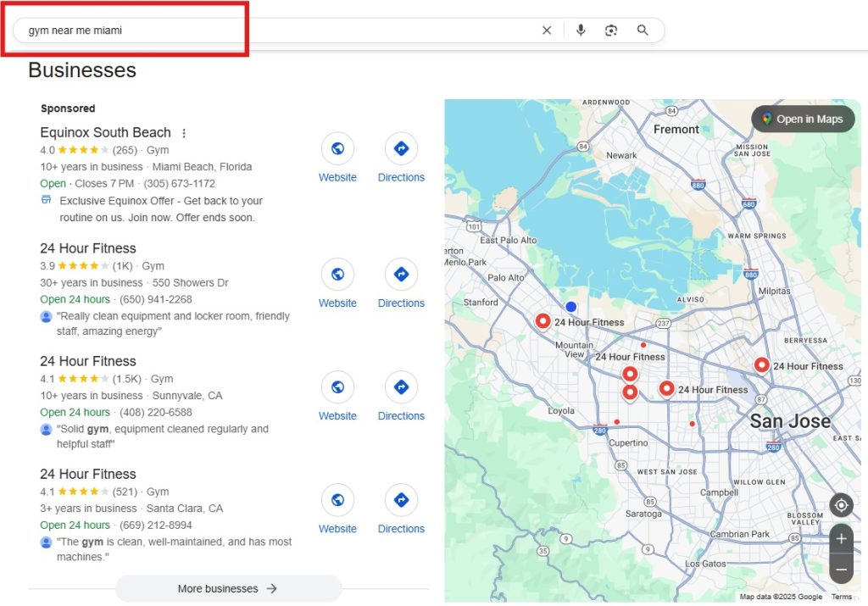868x606 pixels.
Task: Start voice search with microphone icon
Action: point(581,31)
